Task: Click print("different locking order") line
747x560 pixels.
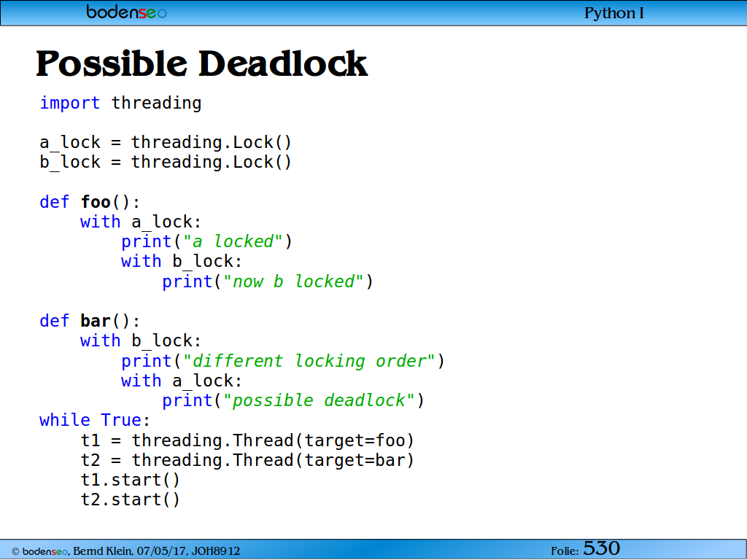Action: point(282,361)
